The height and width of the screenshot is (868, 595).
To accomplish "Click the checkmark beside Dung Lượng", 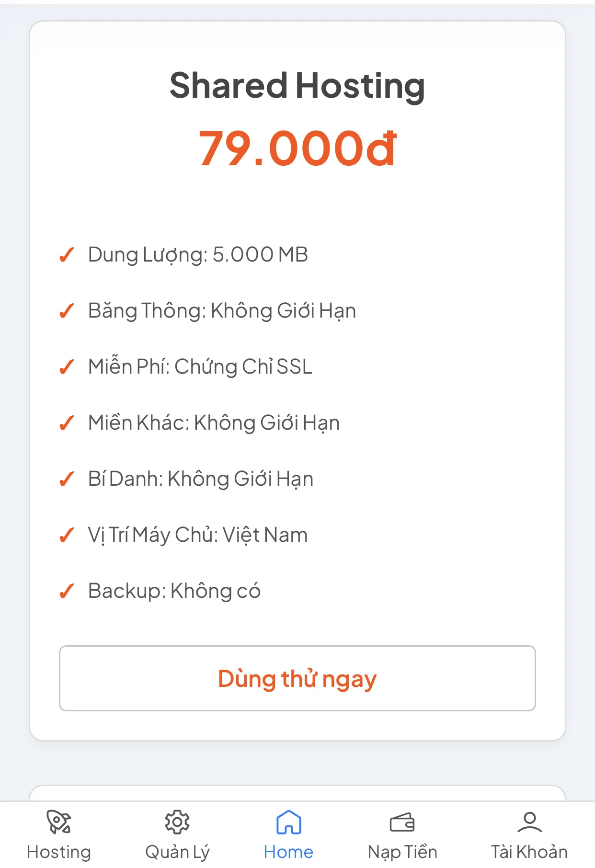I will point(67,255).
